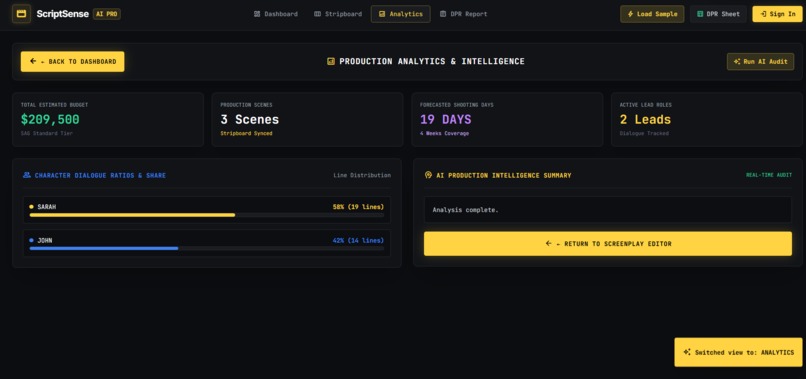
Task: Click the Load Sample button
Action: point(652,14)
